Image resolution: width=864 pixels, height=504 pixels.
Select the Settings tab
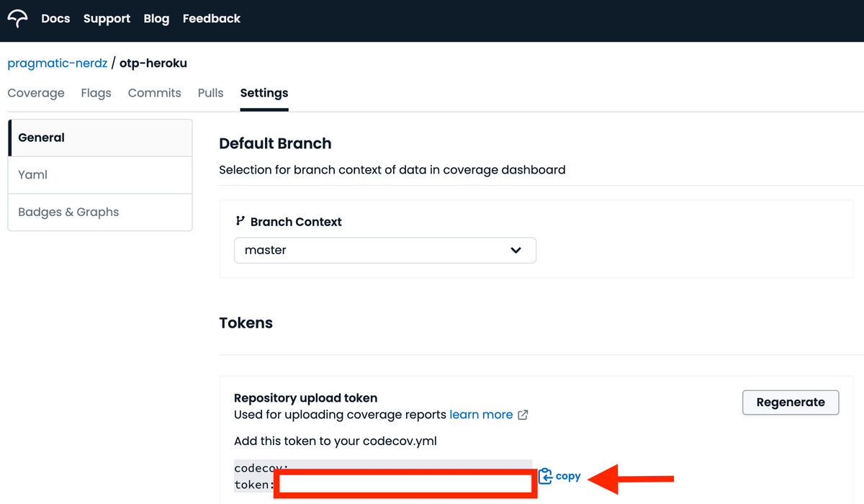264,93
